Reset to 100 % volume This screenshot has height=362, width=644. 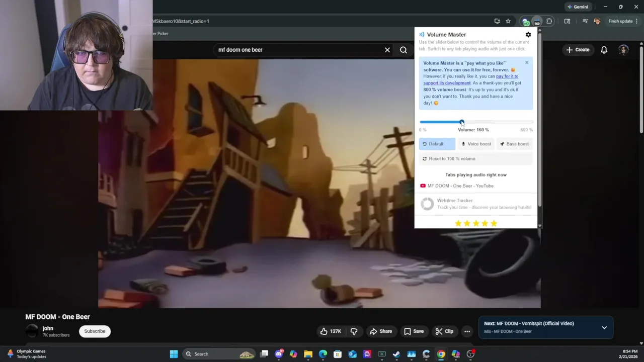475,159
